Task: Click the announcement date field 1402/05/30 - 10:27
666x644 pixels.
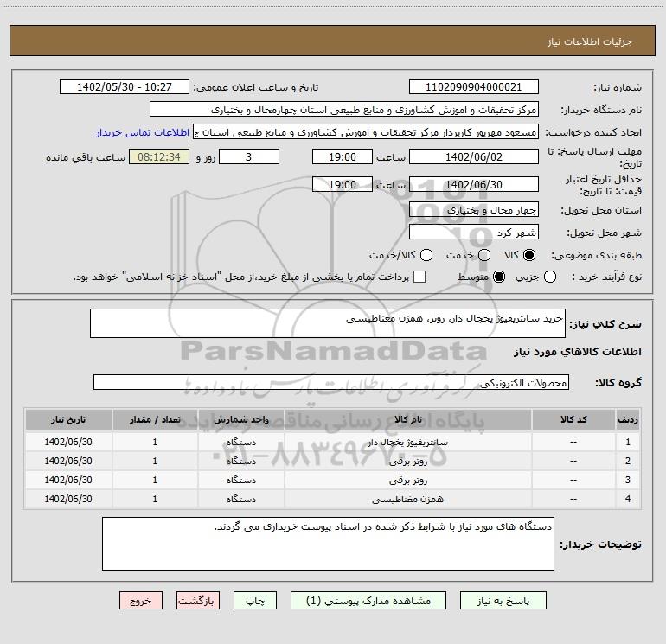Action: (125, 86)
